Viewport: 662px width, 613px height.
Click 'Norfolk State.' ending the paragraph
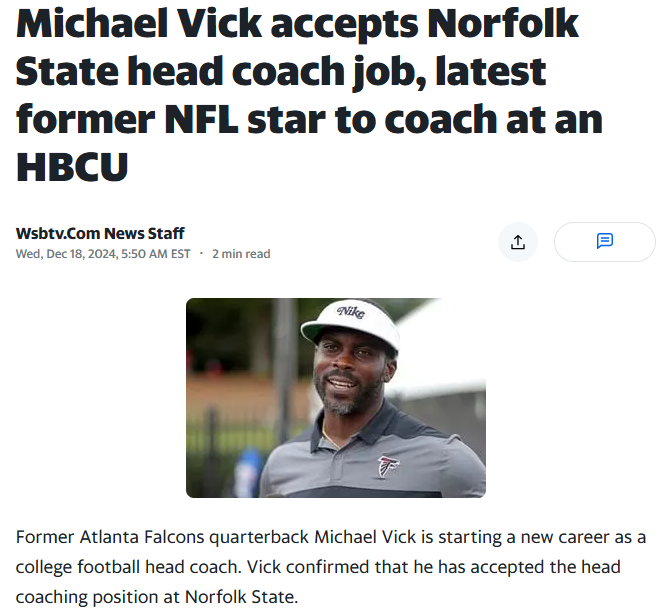click(x=241, y=597)
